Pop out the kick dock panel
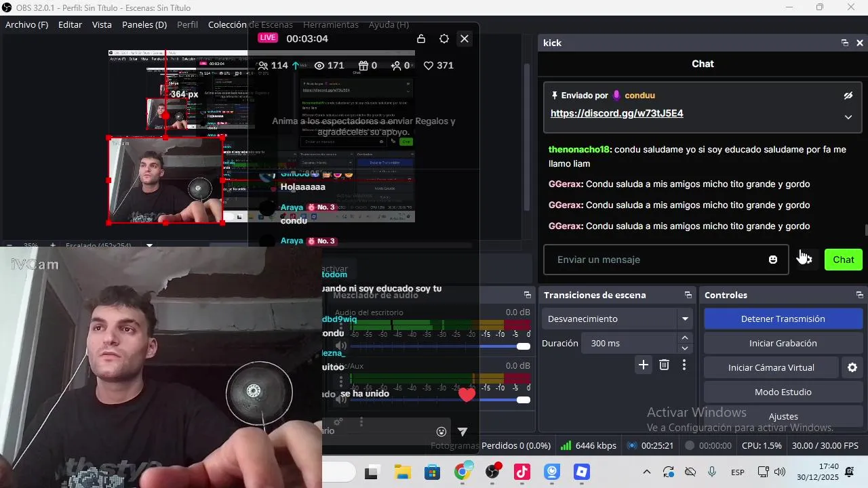The width and height of the screenshot is (868, 488). pyautogui.click(x=845, y=43)
